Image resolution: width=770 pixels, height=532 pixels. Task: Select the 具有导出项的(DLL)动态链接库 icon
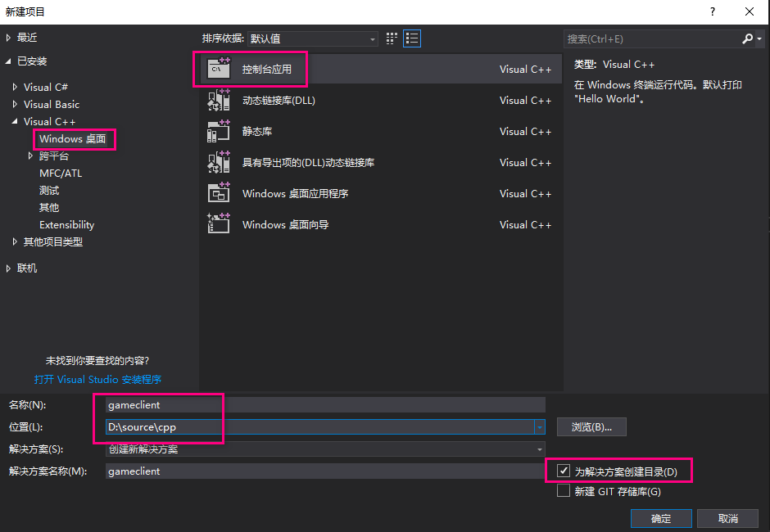[x=219, y=162]
